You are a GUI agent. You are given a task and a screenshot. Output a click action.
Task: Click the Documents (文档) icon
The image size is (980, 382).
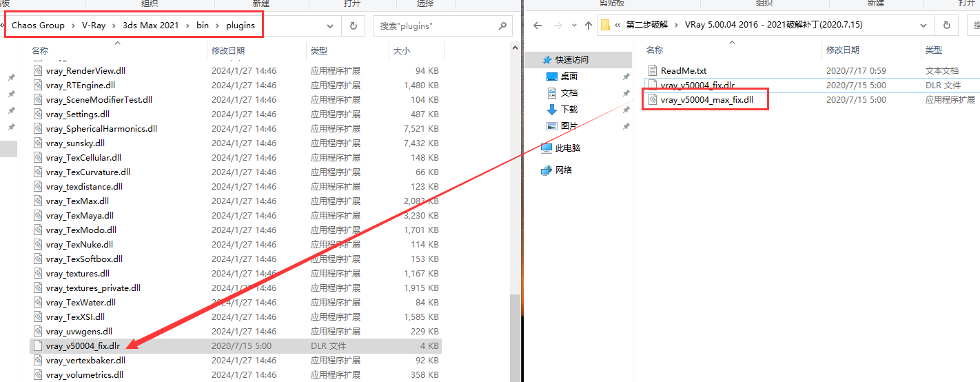click(x=551, y=92)
